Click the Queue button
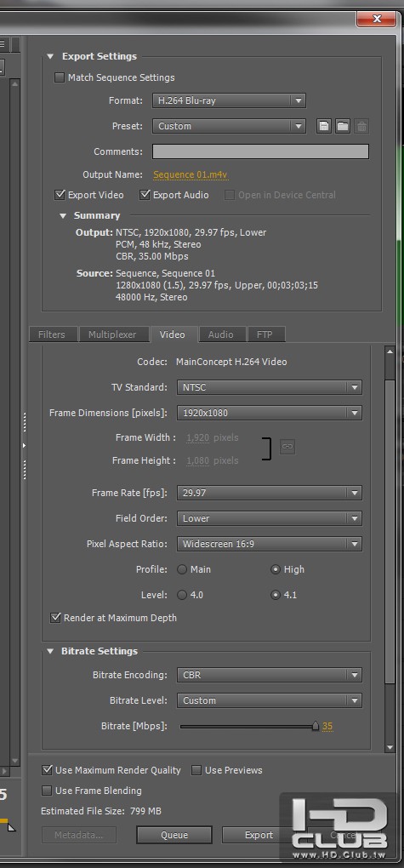The height and width of the screenshot is (868, 404). pyautogui.click(x=174, y=835)
